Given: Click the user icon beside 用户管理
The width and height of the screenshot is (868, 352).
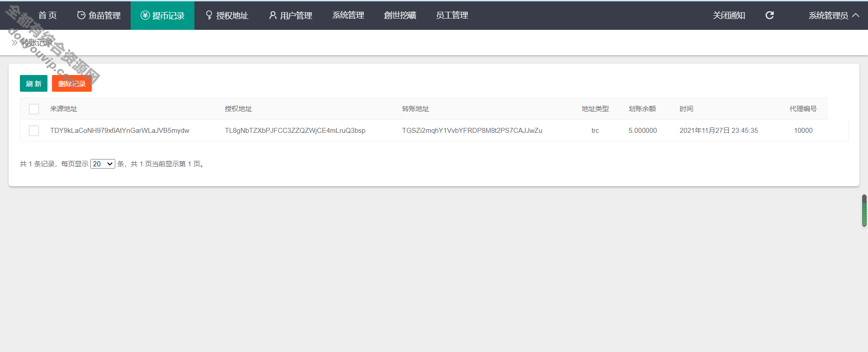Looking at the screenshot, I should coord(273,15).
